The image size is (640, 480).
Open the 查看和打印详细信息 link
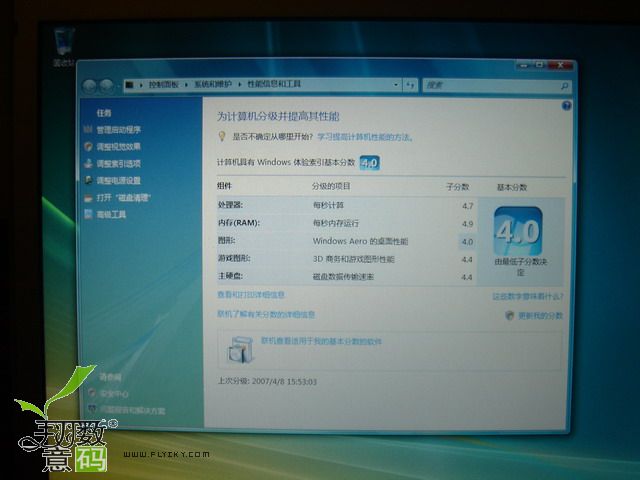coord(251,295)
